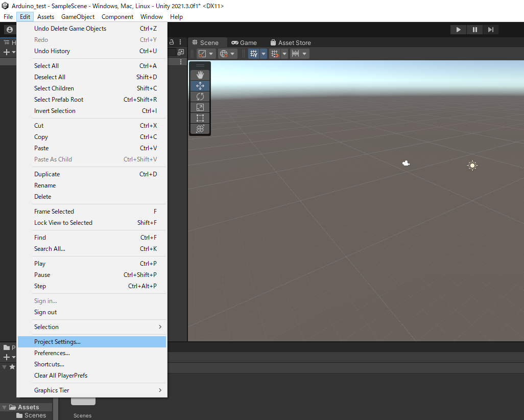Select the Hand view tool
Image resolution: width=524 pixels, height=420 pixels.
pos(200,75)
